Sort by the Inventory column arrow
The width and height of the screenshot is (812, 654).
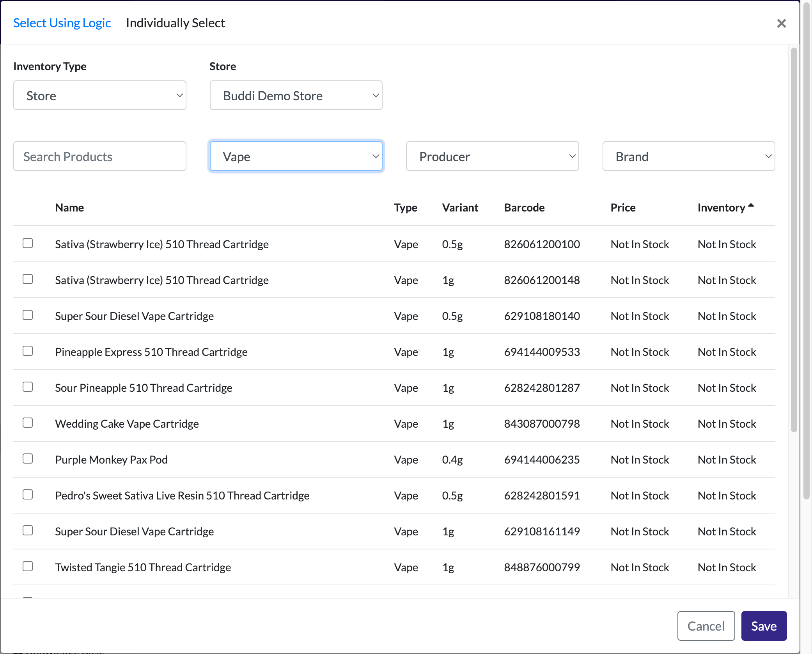tap(751, 205)
